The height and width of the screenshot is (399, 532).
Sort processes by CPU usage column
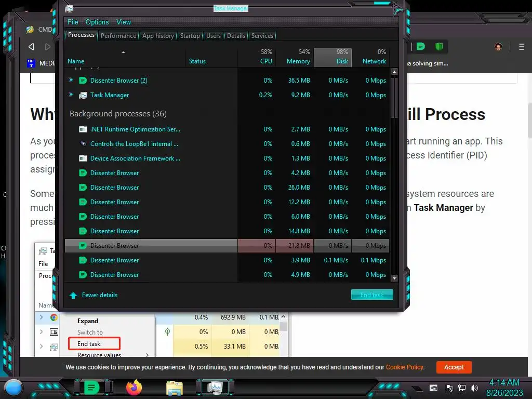coord(257,58)
